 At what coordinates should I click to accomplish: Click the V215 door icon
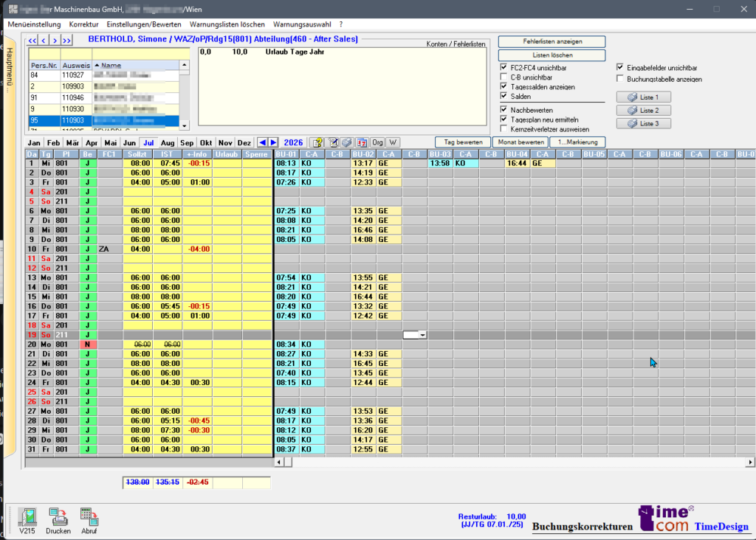tap(27, 517)
